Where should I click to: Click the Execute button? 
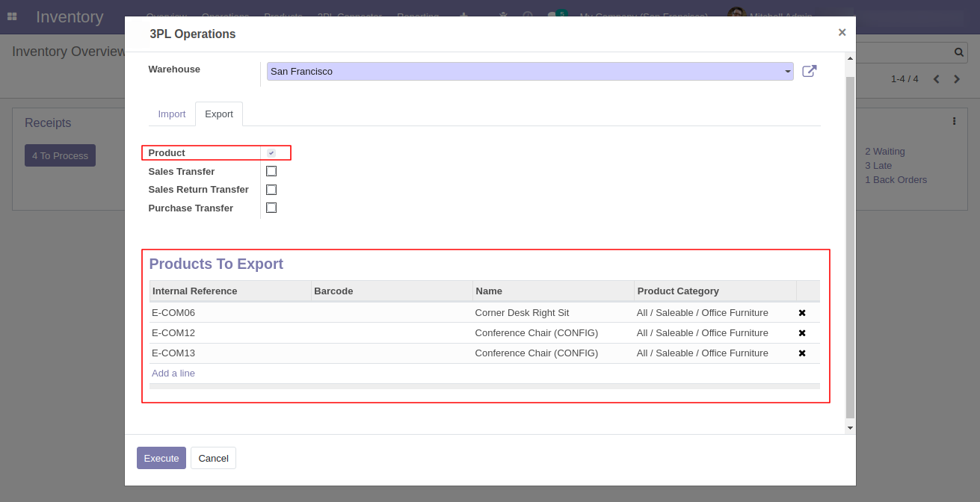(161, 458)
